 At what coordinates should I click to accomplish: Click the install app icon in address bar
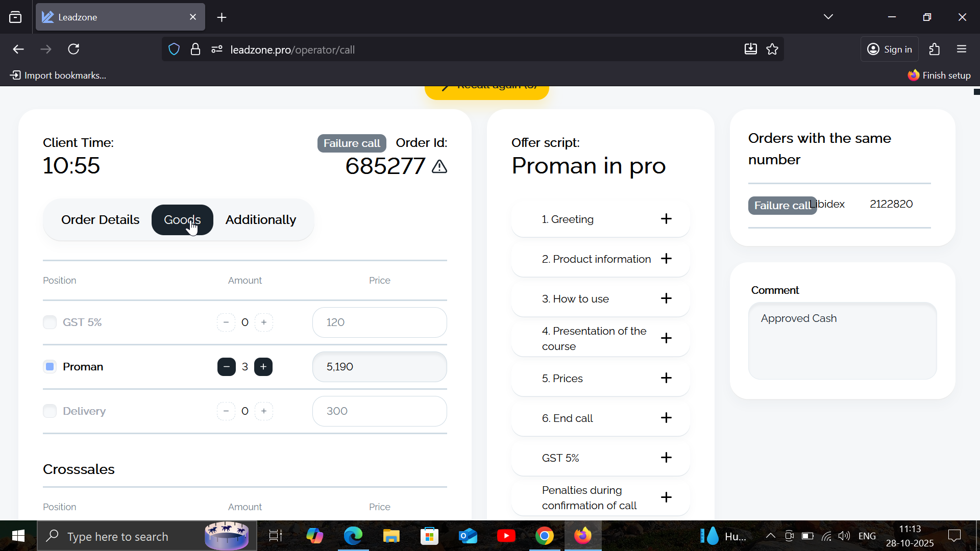pos(750,49)
